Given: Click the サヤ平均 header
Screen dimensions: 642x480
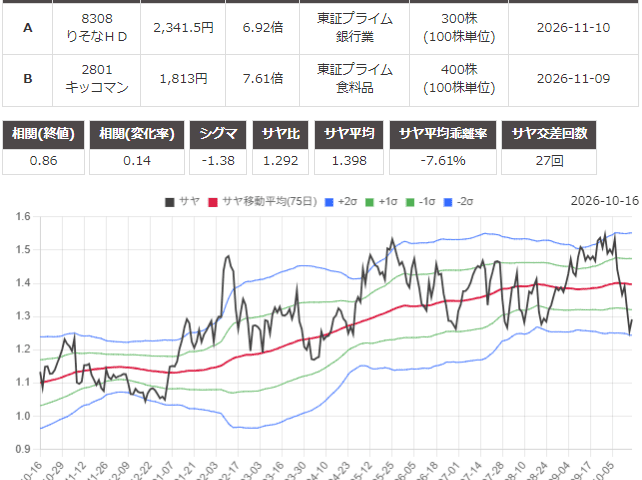Looking at the screenshot, I should (349, 134).
